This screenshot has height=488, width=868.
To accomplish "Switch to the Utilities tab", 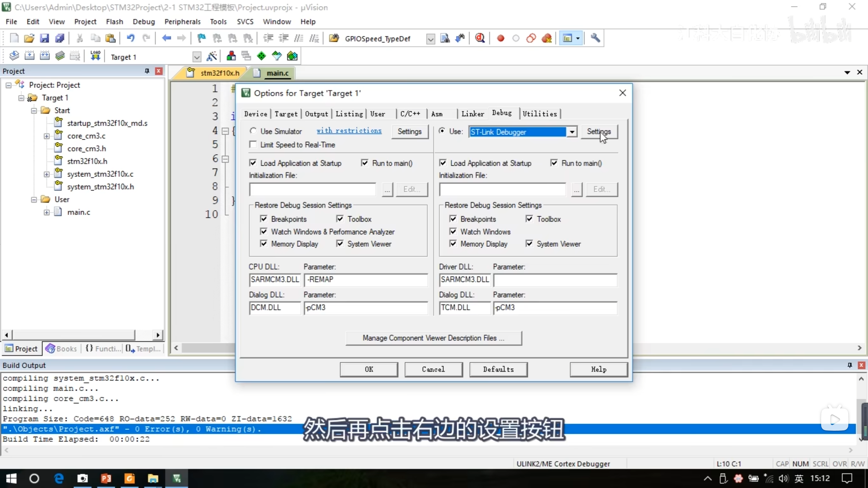I will click(539, 114).
